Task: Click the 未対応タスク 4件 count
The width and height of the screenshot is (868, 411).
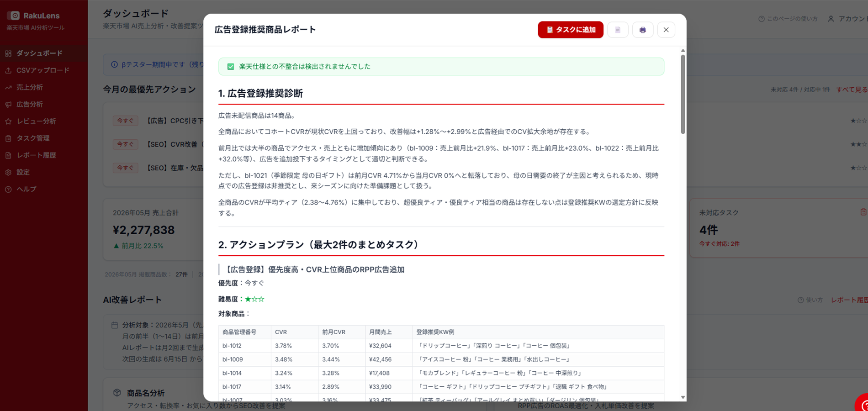Action: [x=709, y=230]
